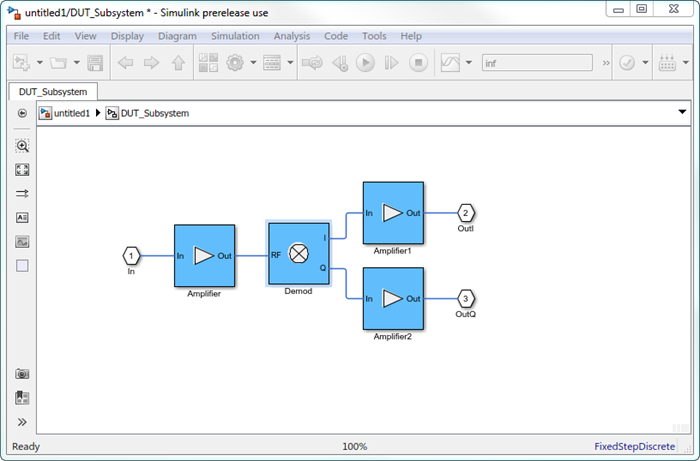Open the Library Browser icon
Image resolution: width=700 pixels, height=461 pixels.
(x=209, y=63)
